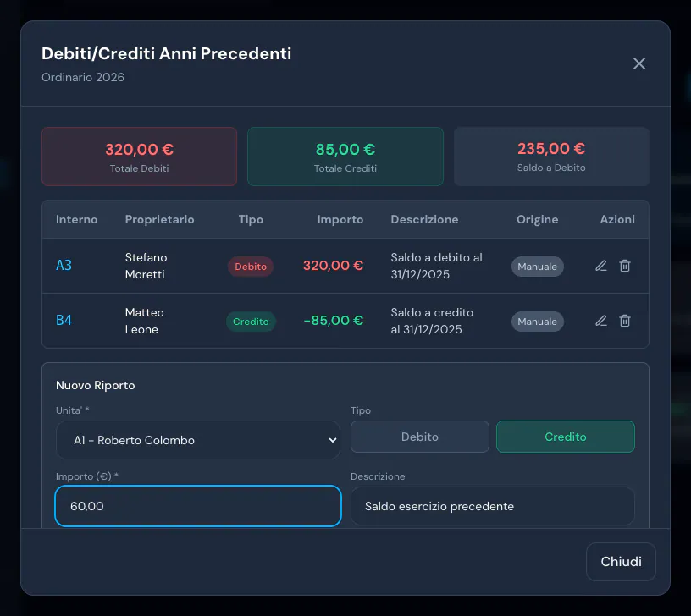Open the A3 interno link
This screenshot has width=691, height=616.
coord(64,265)
